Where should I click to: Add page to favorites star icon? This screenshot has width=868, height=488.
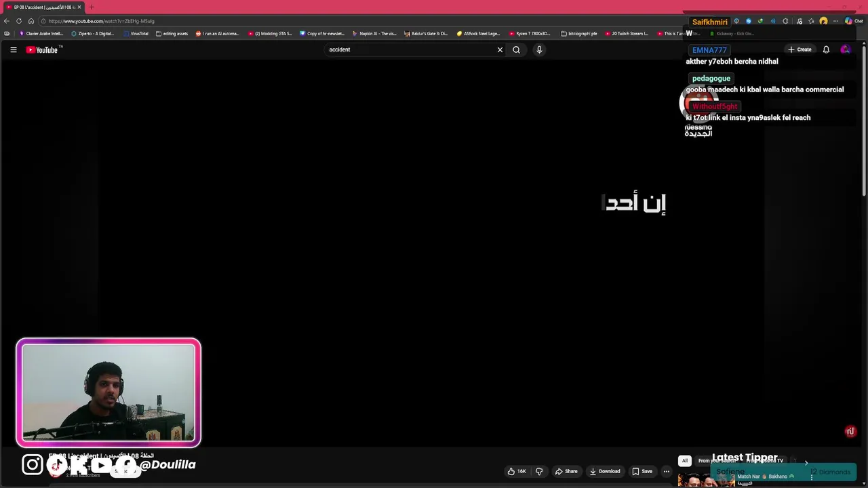click(812, 21)
